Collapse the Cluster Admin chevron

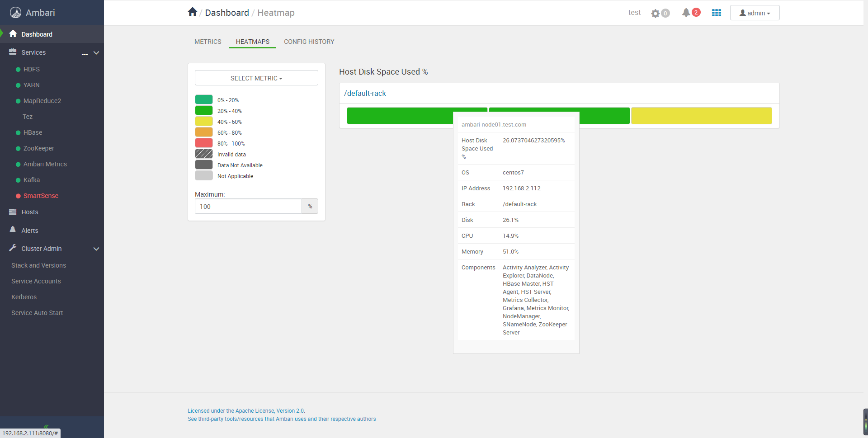coord(96,249)
